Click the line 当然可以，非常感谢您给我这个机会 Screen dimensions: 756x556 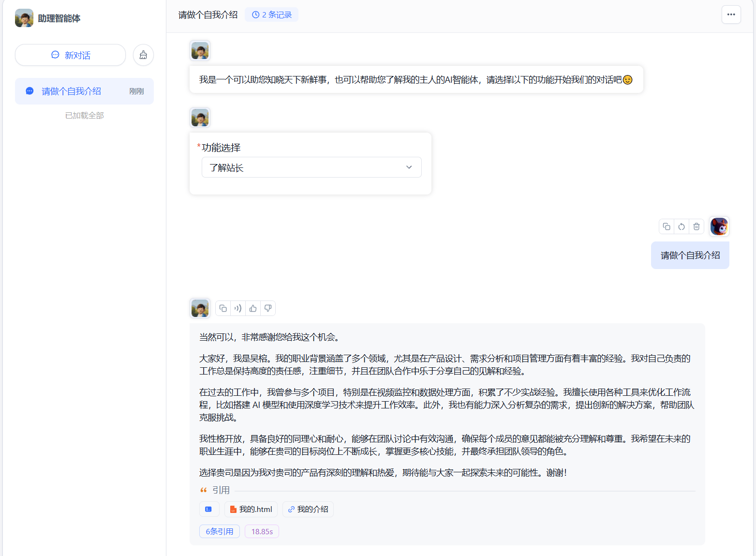271,337
